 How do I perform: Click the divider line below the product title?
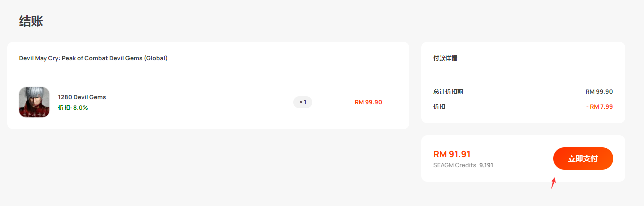click(x=208, y=75)
